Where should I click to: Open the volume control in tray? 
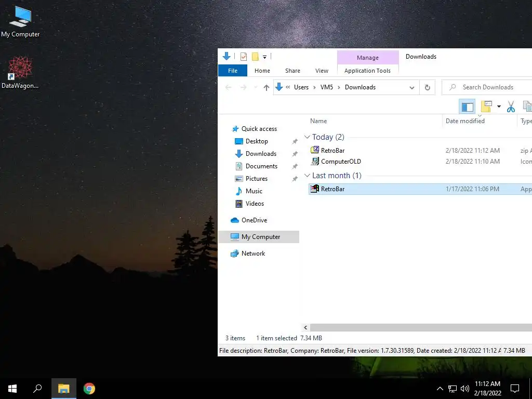[x=465, y=389]
